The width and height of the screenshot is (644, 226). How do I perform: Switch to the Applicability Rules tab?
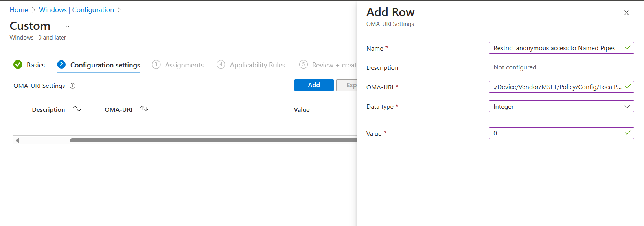257,65
